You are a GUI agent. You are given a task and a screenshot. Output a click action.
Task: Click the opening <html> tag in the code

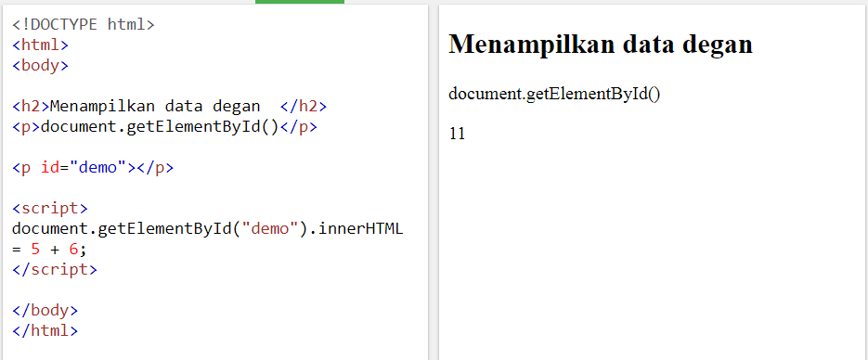pos(41,45)
